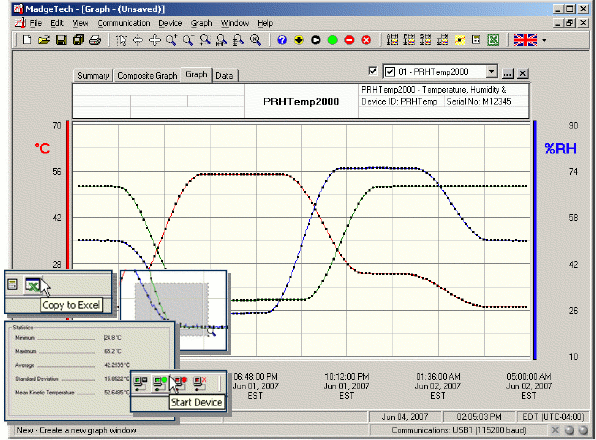Click the black real-time play circle icon
This screenshot has height=440, width=596.
click(x=315, y=40)
